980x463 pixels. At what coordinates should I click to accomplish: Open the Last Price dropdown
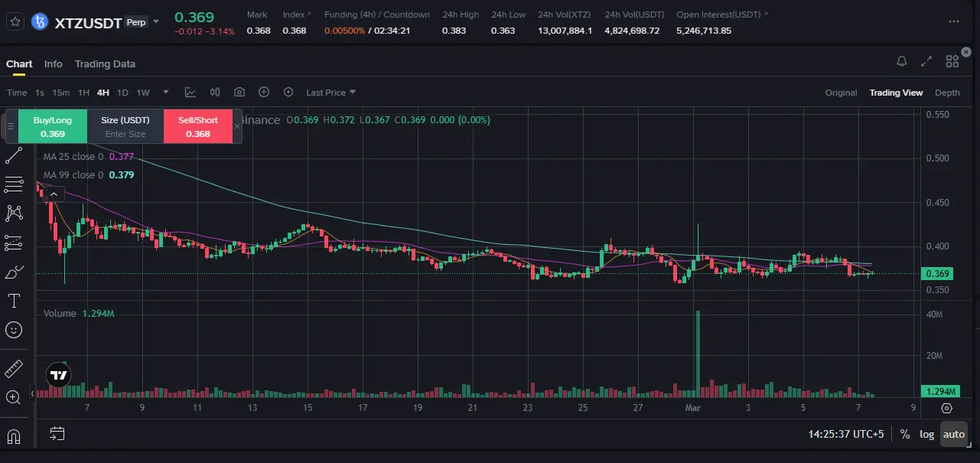point(330,93)
